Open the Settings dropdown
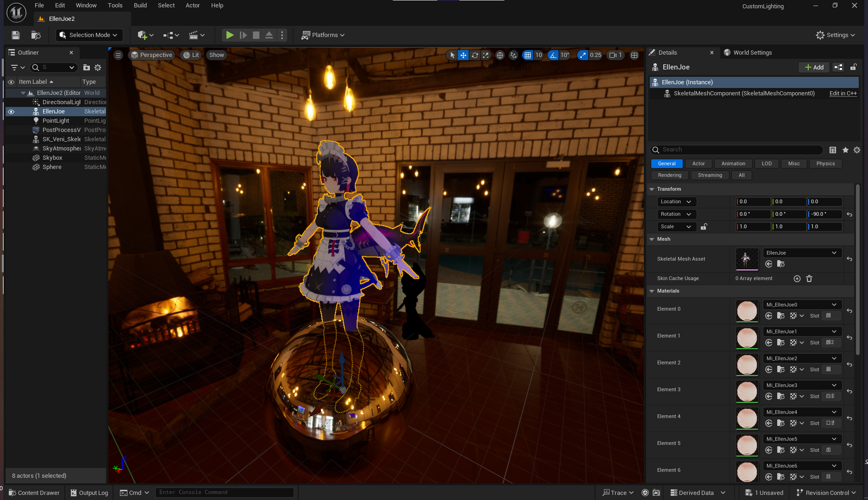 pyautogui.click(x=836, y=35)
